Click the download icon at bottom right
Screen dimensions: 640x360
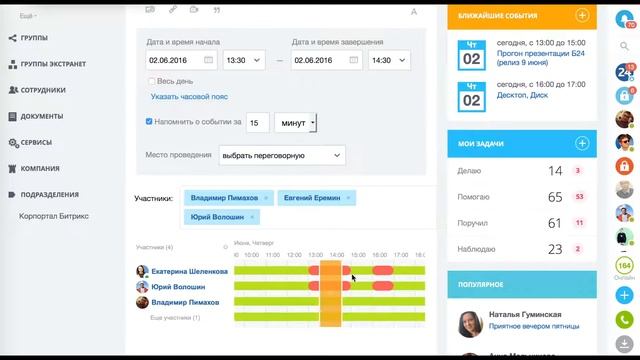click(624, 344)
